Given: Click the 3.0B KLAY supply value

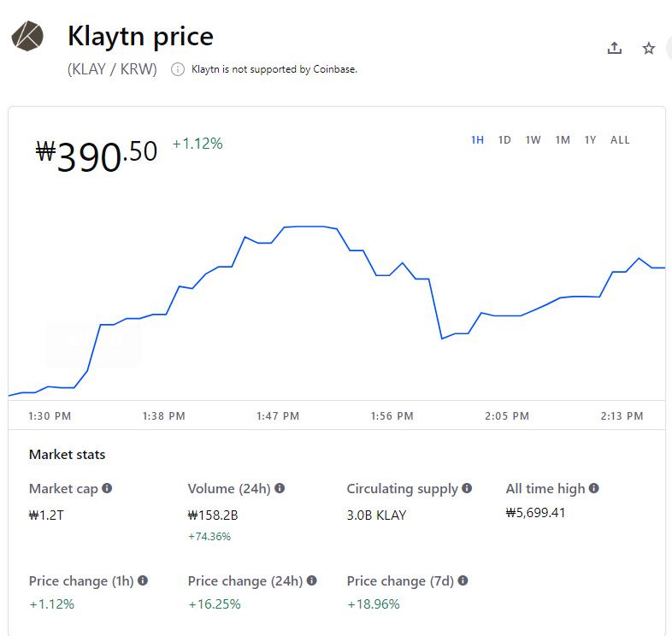Looking at the screenshot, I should pos(376,515).
